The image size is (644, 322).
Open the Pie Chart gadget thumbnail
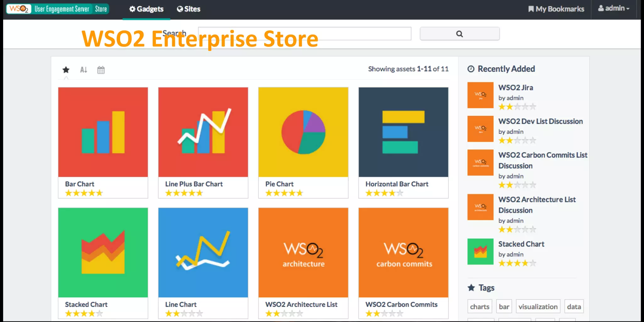(303, 132)
